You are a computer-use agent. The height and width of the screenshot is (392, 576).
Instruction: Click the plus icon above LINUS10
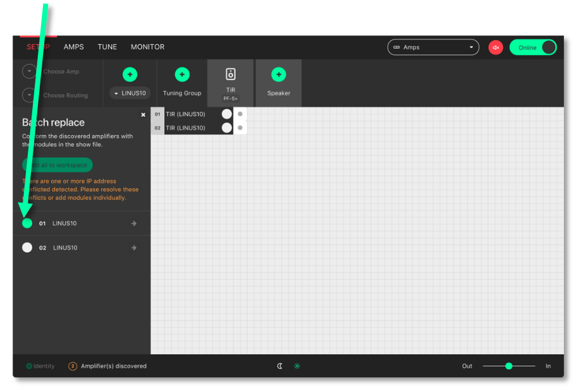tap(130, 74)
